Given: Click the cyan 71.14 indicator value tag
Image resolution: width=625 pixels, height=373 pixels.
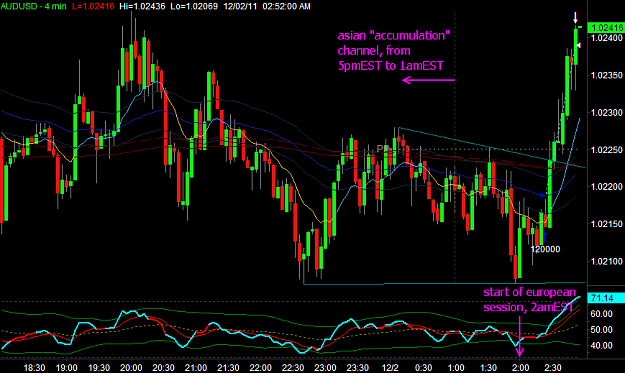Looking at the screenshot, I should click(605, 298).
